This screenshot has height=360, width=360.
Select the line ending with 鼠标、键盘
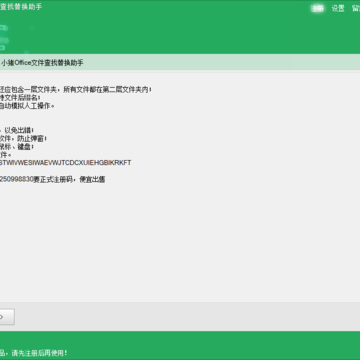point(17,147)
